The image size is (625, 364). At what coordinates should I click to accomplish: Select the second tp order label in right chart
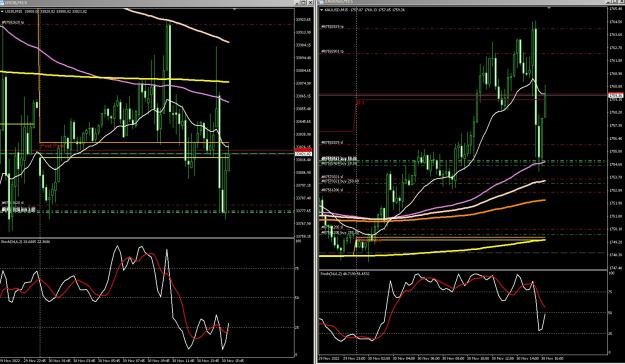(332, 51)
